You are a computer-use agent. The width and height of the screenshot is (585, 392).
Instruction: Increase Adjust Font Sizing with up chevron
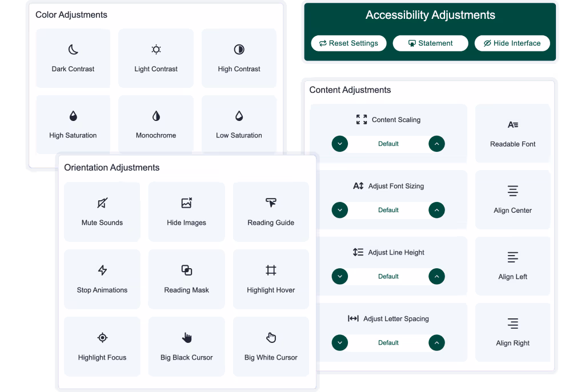point(436,210)
